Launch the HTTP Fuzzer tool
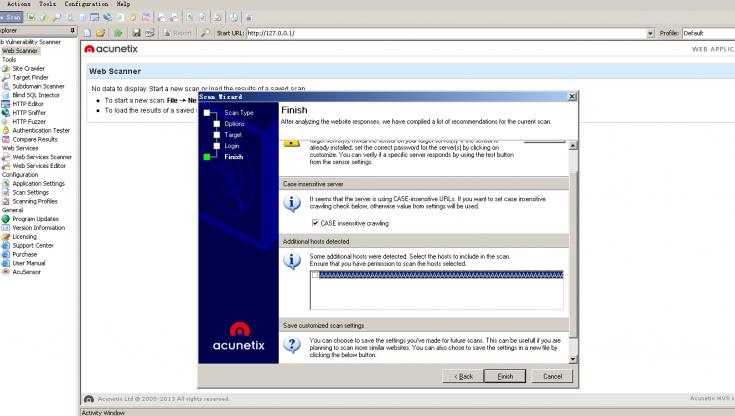This screenshot has width=735, height=416. click(x=28, y=122)
